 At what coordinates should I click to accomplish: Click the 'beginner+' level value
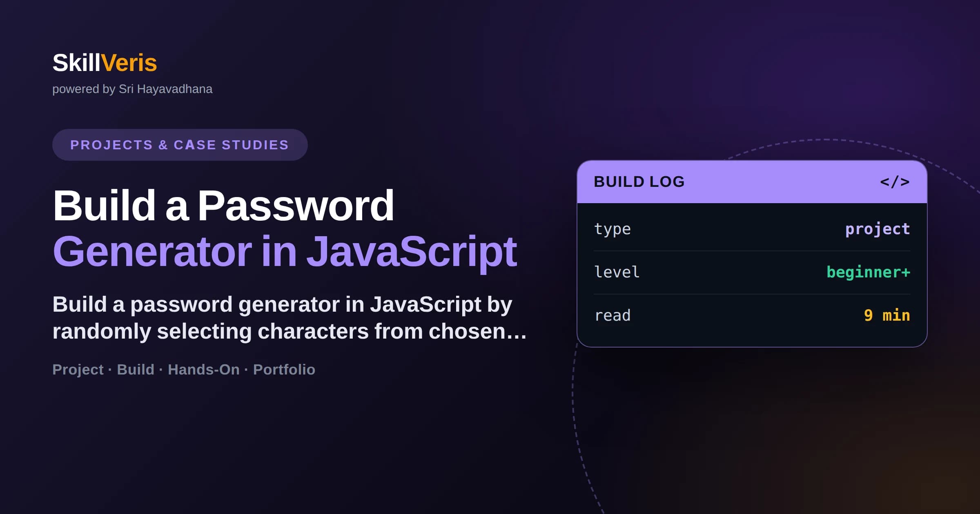(x=869, y=272)
